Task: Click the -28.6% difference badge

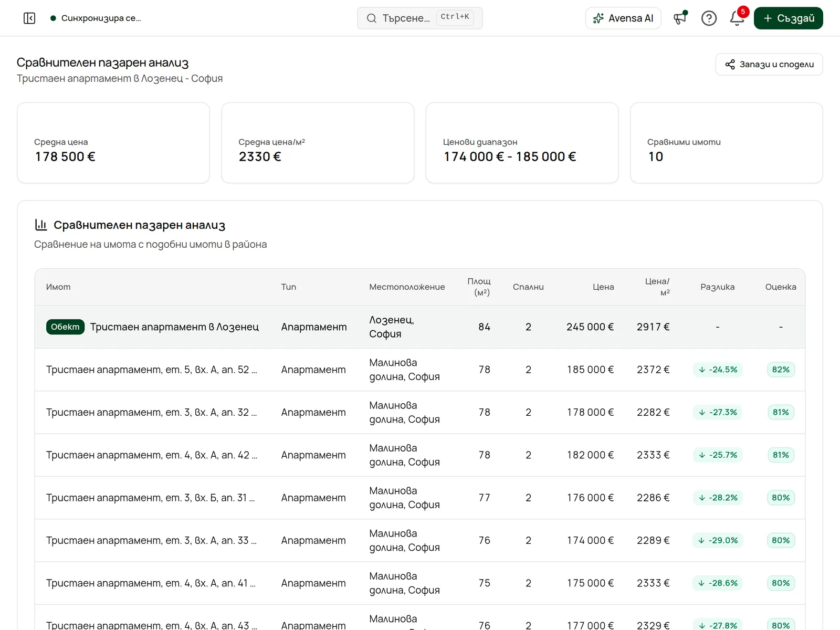Action: [x=718, y=583]
